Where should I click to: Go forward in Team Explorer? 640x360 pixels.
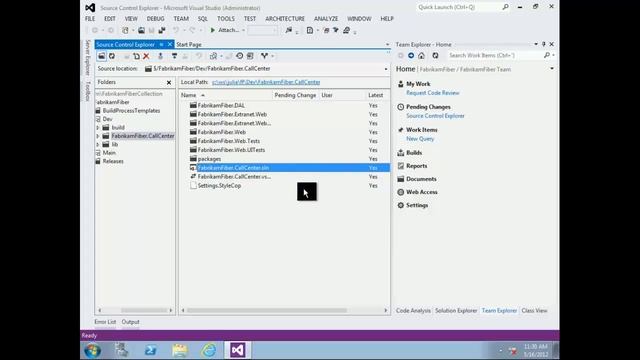click(x=411, y=55)
